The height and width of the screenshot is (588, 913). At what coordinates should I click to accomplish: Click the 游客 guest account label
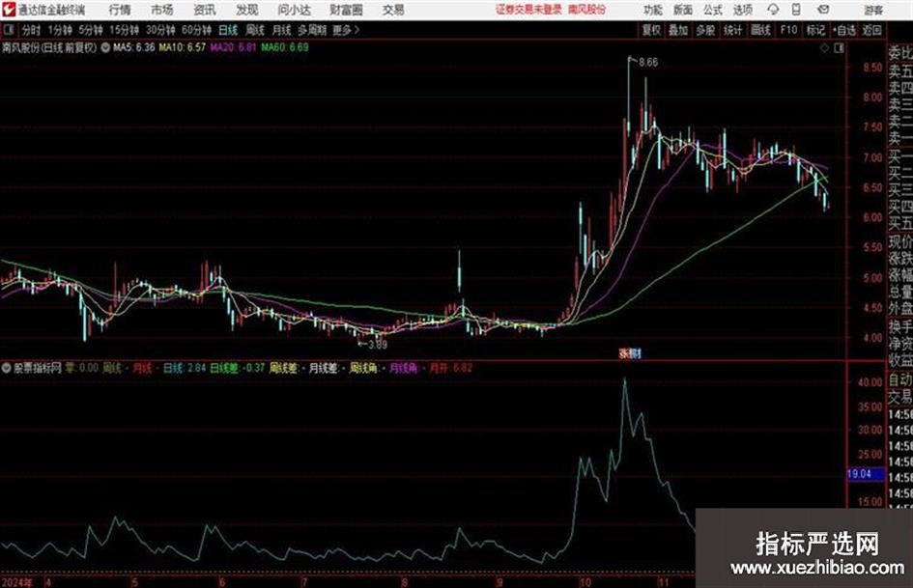[x=873, y=10]
